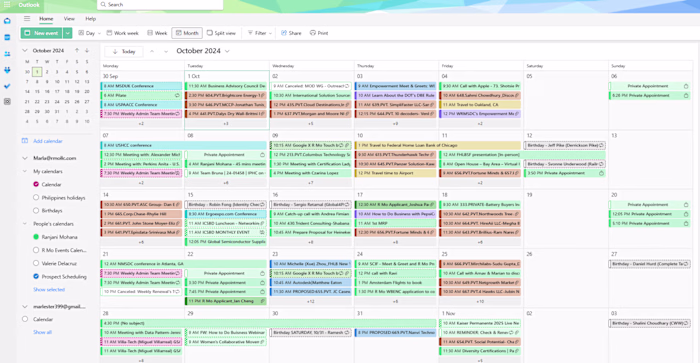Collapse My calendars group
Screen dimensions: 700x363
point(25,171)
